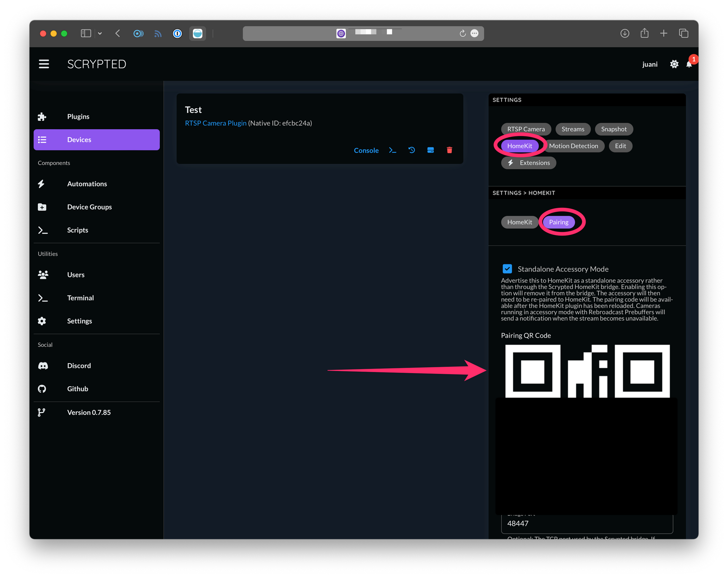Click the device storage icon
Image resolution: width=728 pixels, height=578 pixels.
point(431,150)
